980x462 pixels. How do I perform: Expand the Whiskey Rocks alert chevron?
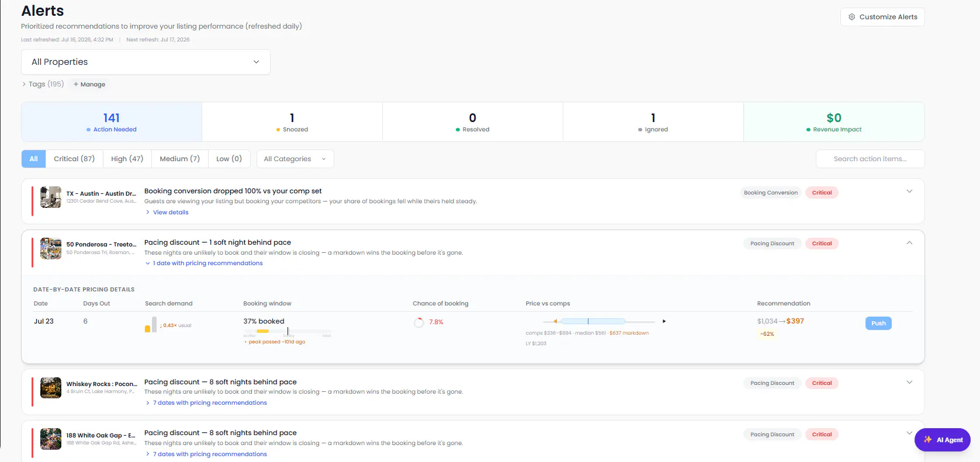click(x=909, y=383)
